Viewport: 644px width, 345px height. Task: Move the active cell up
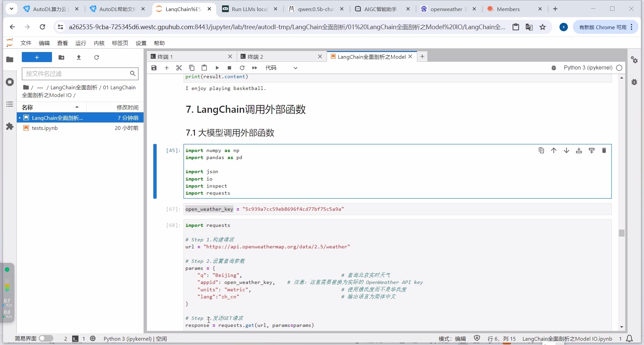[554, 150]
